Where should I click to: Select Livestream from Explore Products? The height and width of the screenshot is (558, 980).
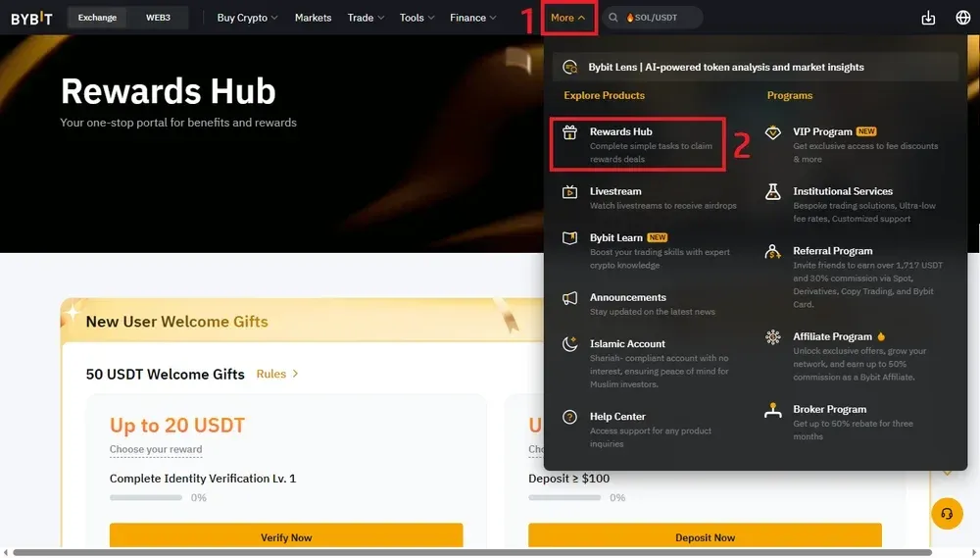point(650,198)
